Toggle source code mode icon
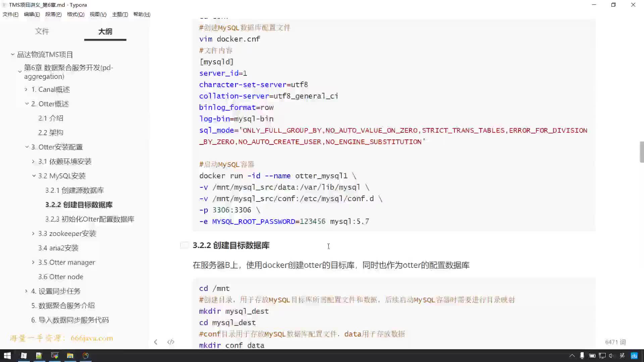This screenshot has width=644, height=362. tap(171, 342)
